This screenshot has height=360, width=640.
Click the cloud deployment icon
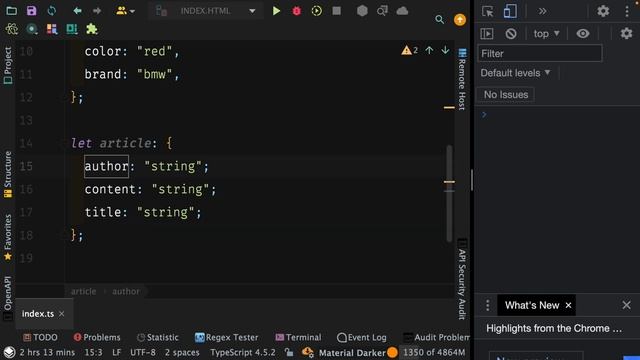(402, 11)
